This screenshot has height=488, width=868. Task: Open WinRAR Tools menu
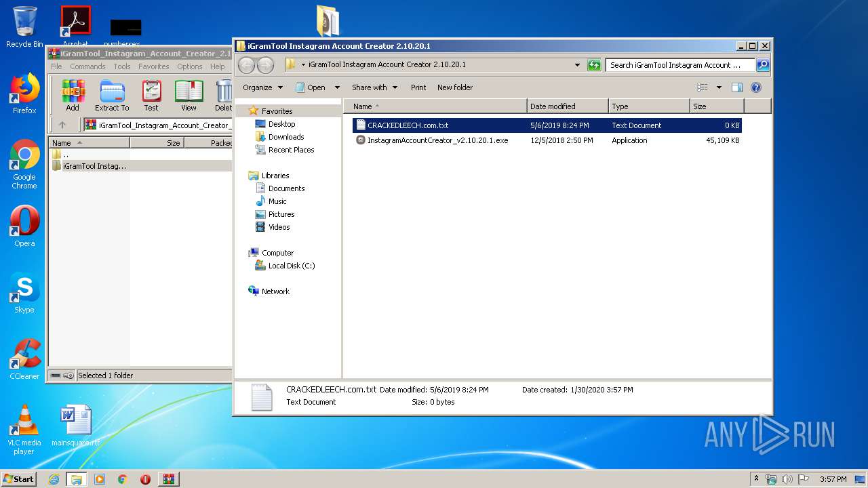pos(122,66)
